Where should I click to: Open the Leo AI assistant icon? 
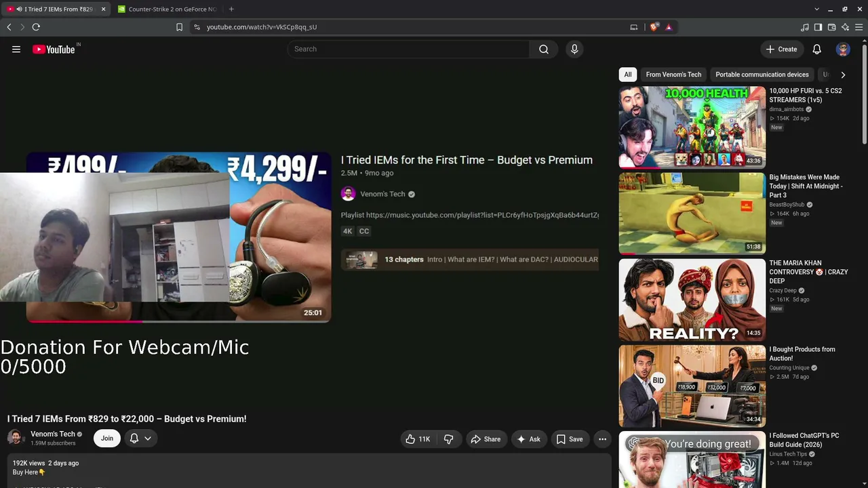coord(845,27)
